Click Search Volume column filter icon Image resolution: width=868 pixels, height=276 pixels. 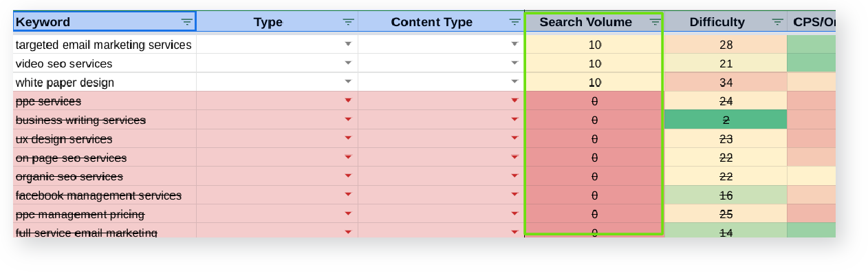coord(655,22)
